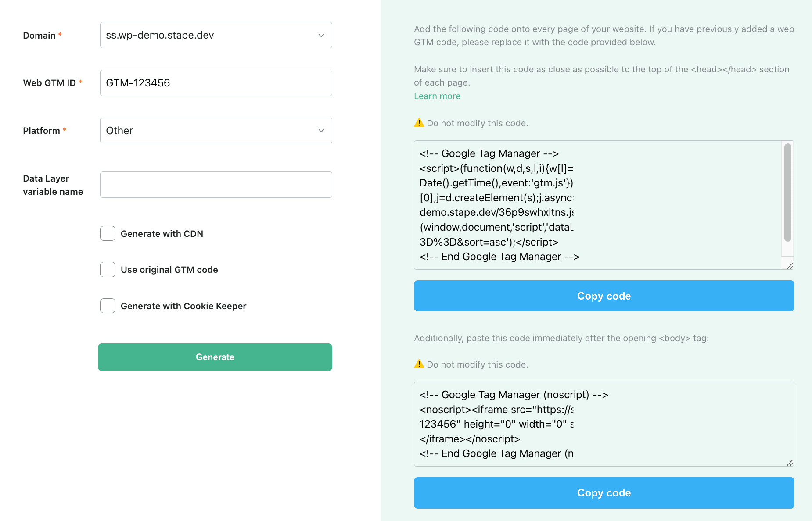Focus the Data Layer variable name field
The image size is (812, 521).
pos(216,185)
